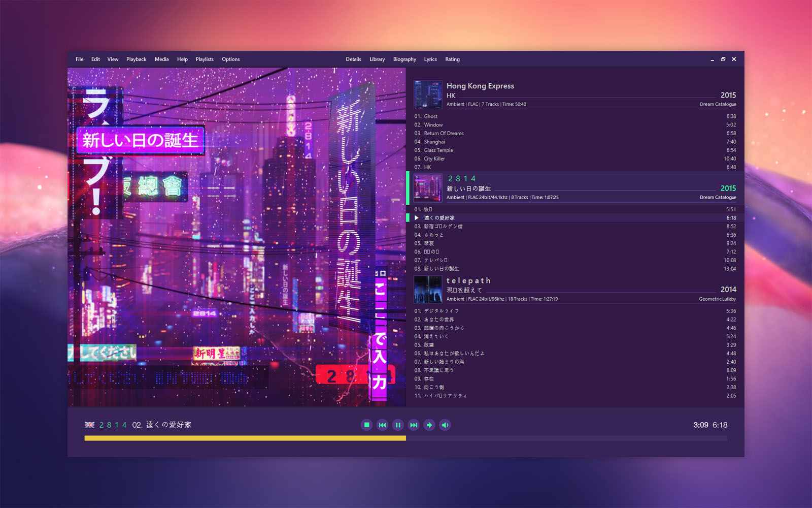Select track 01. Ghost

pyautogui.click(x=575, y=116)
